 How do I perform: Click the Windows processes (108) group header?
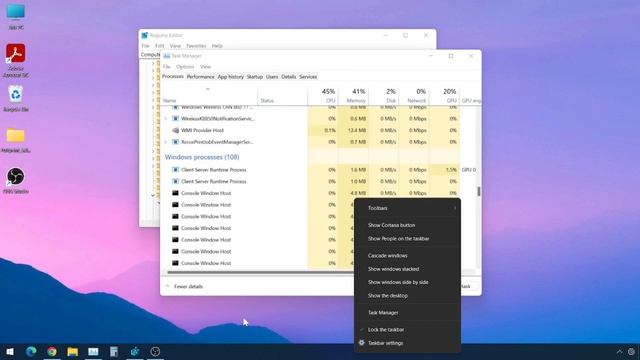click(x=202, y=157)
